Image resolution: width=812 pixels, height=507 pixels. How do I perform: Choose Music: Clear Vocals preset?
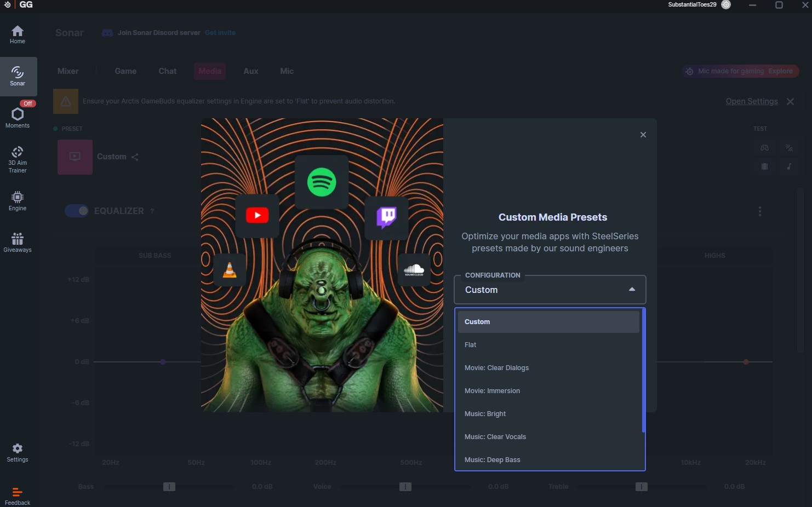pyautogui.click(x=548, y=437)
